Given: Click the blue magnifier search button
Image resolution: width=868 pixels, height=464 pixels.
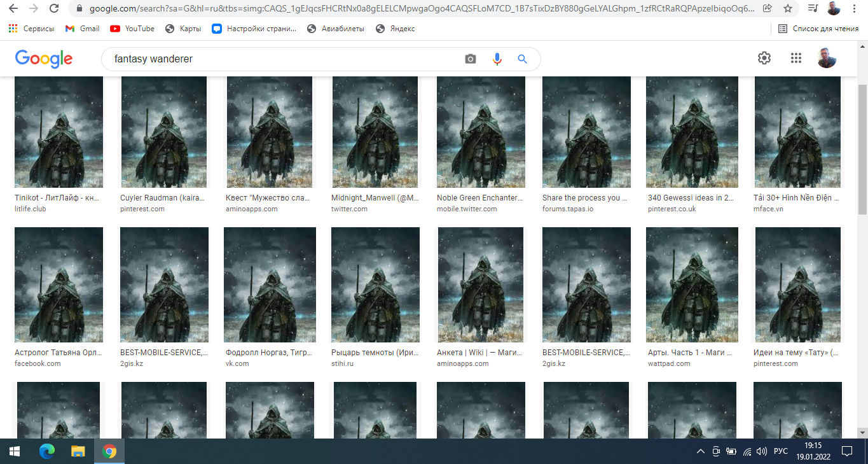Looking at the screenshot, I should (523, 59).
